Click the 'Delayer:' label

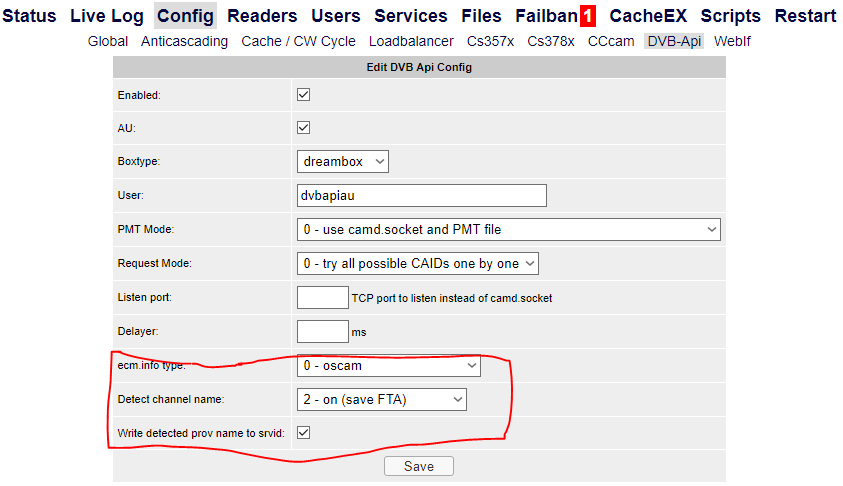(x=138, y=331)
